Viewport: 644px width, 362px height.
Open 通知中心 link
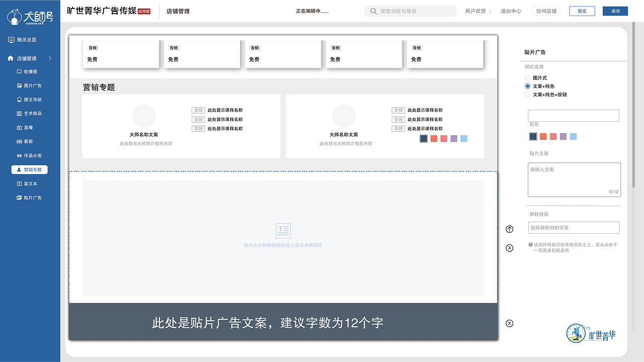[511, 11]
